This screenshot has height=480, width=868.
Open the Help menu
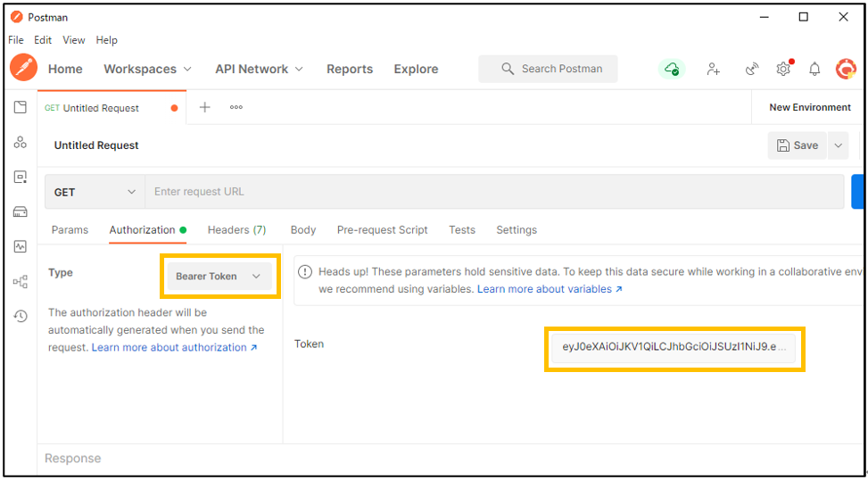[106, 40]
